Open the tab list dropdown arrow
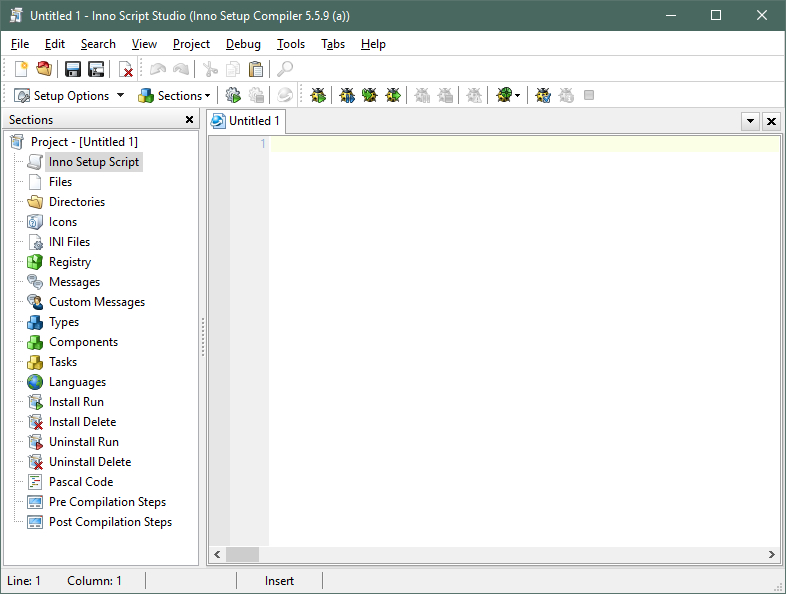 [750, 121]
